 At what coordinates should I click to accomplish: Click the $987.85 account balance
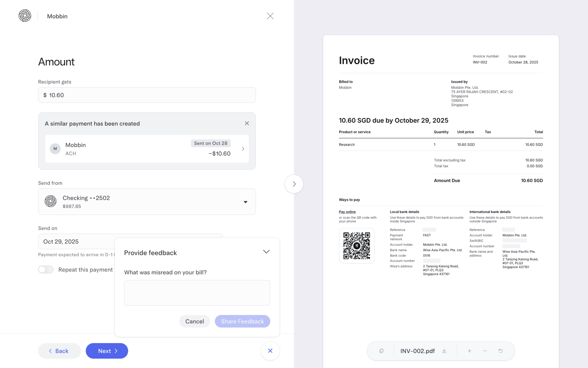(72, 206)
